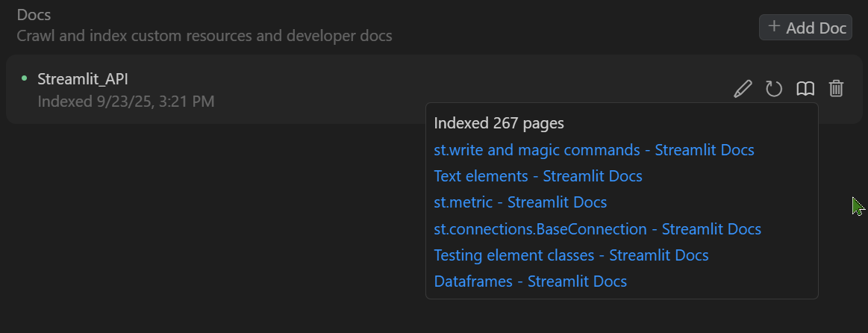Re-index Streamlit_API using the refresh icon
This screenshot has height=333, width=868.
coord(774,90)
